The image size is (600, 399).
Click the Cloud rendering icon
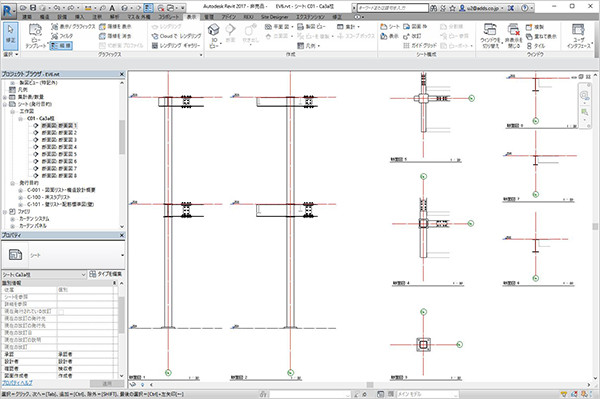[x=155, y=36]
